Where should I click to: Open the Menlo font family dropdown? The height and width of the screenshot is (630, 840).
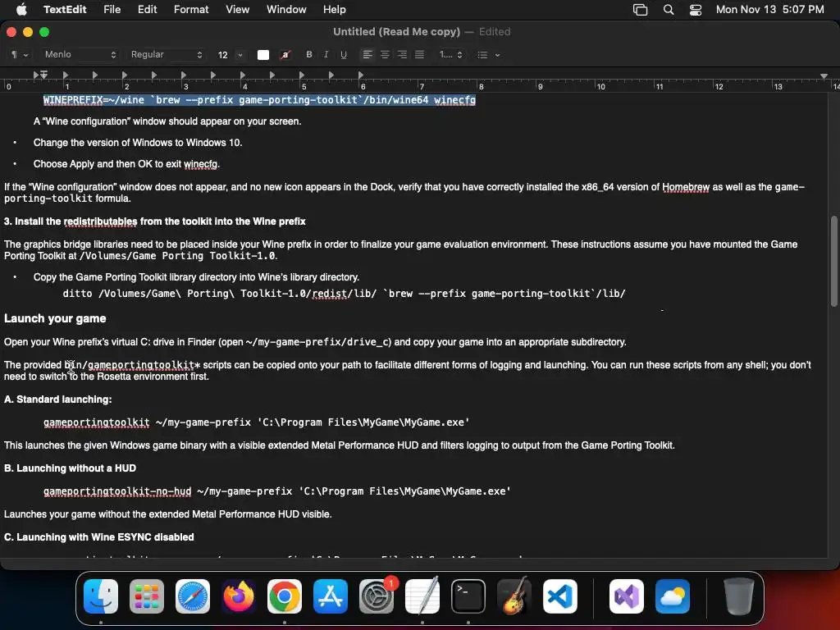tap(80, 55)
